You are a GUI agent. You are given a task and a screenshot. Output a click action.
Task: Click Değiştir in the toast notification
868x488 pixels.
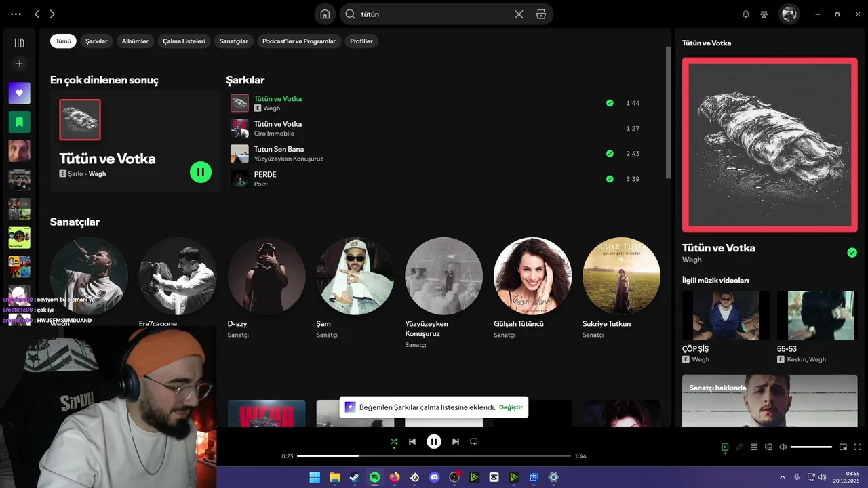511,407
